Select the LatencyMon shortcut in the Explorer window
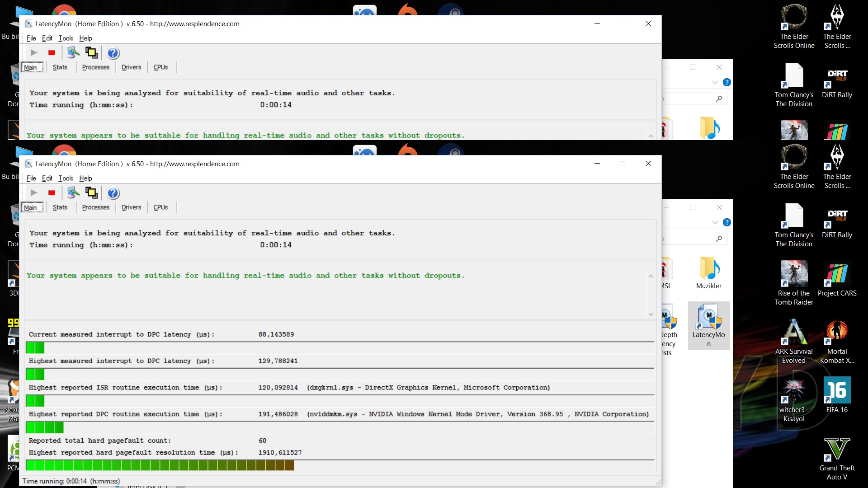Viewport: 868px width, 488px height. (709, 325)
